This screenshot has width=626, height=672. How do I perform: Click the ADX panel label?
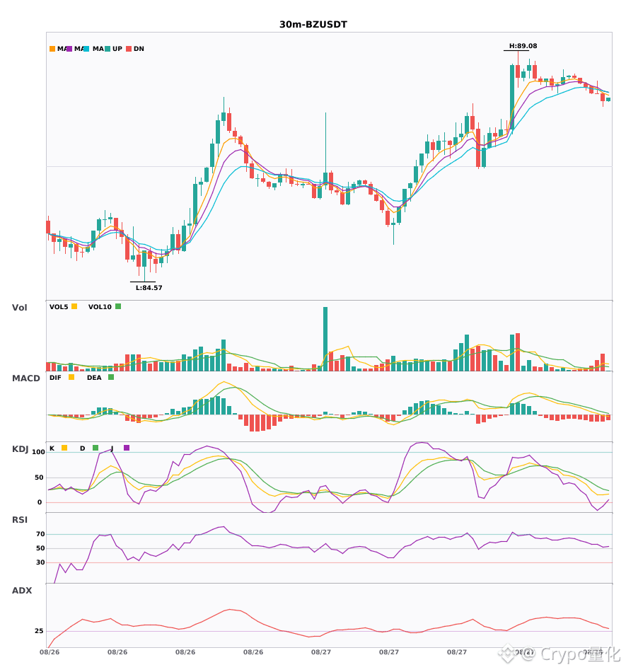point(22,590)
